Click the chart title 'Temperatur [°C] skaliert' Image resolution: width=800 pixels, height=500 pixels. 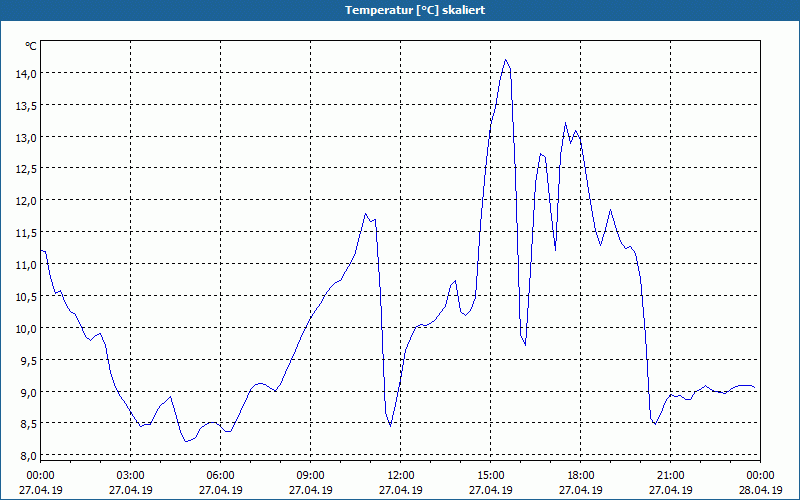pyautogui.click(x=400, y=9)
